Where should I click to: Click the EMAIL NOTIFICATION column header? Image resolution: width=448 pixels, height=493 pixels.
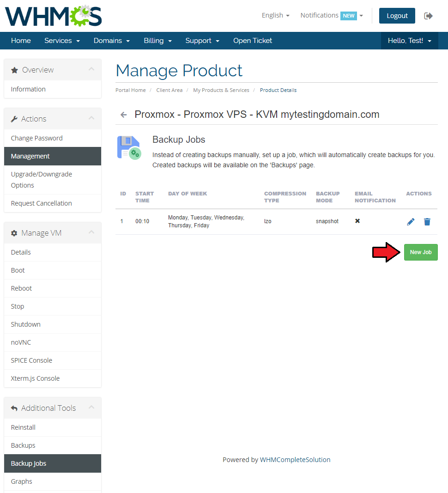click(375, 197)
